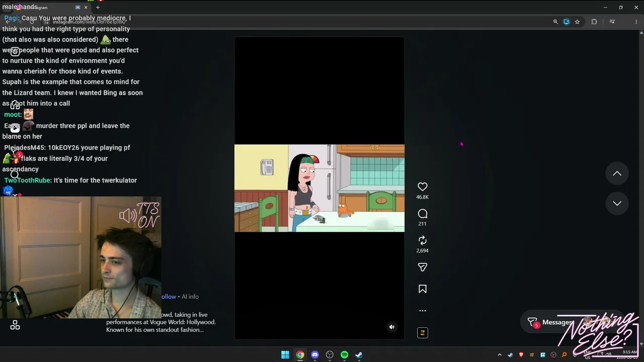
Task: Open the Windows Start menu
Action: pos(285,355)
